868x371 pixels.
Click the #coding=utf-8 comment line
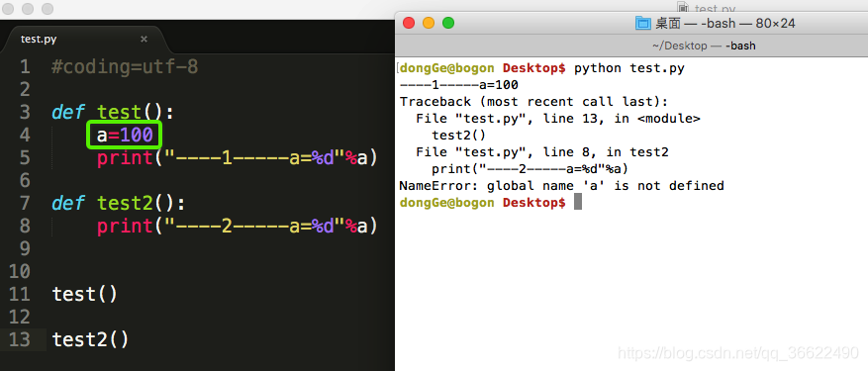pyautogui.click(x=125, y=67)
